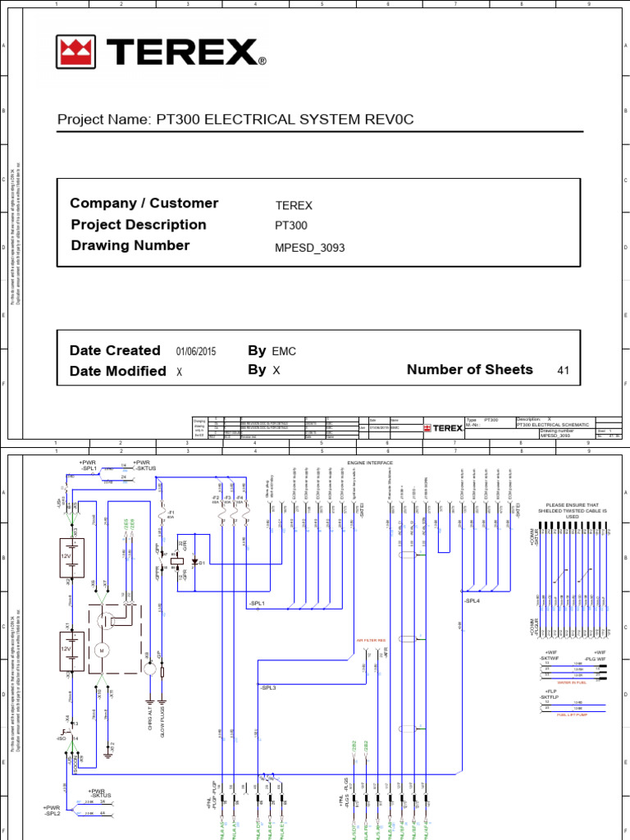This screenshot has width=630, height=840.
Task: Click the +PWR -SPL2 label
Action: 52,810
